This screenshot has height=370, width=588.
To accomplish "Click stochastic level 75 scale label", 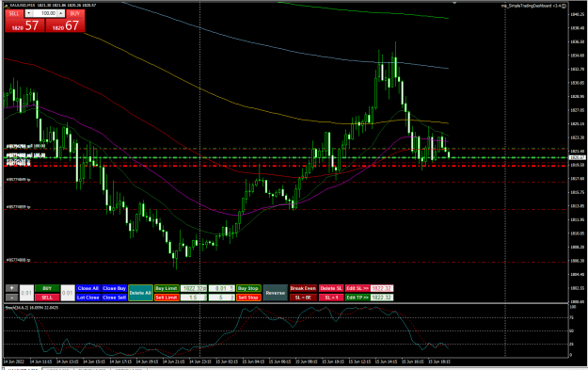I will click(572, 318).
